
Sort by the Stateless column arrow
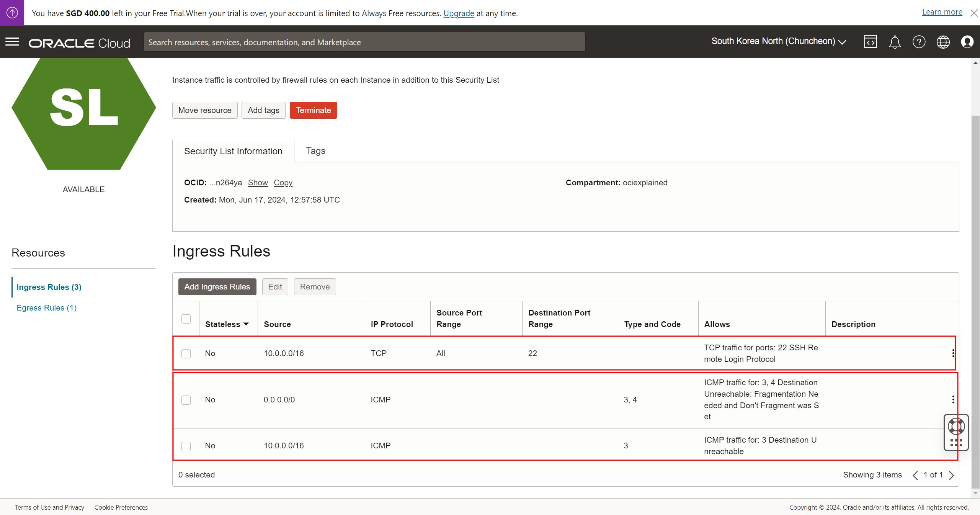point(246,324)
